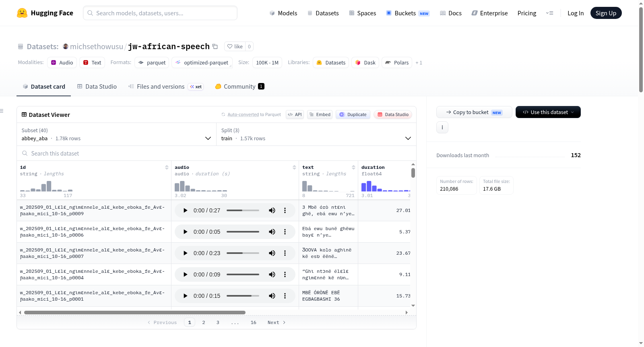Copy the dataset name with the copy icon
Image resolution: width=644 pixels, height=347 pixels.
point(215,46)
